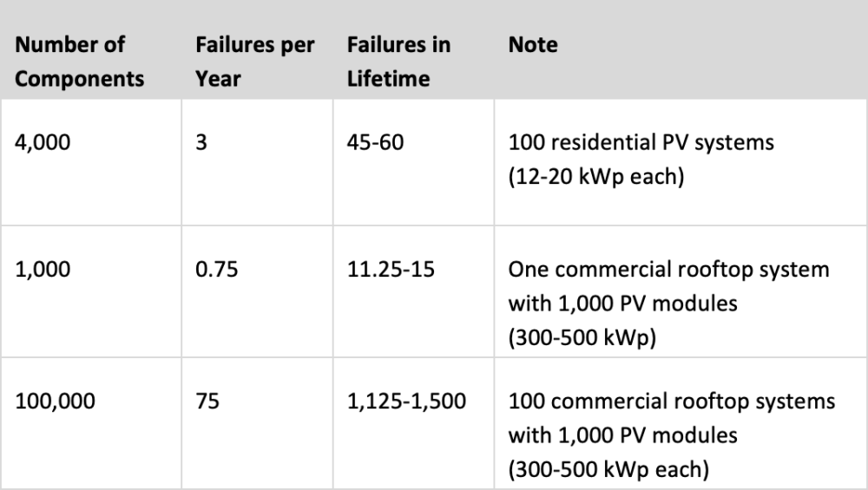This screenshot has height=490, width=868.
Task: Click the (300-500 kWp) text
Action: pyautogui.click(x=582, y=337)
